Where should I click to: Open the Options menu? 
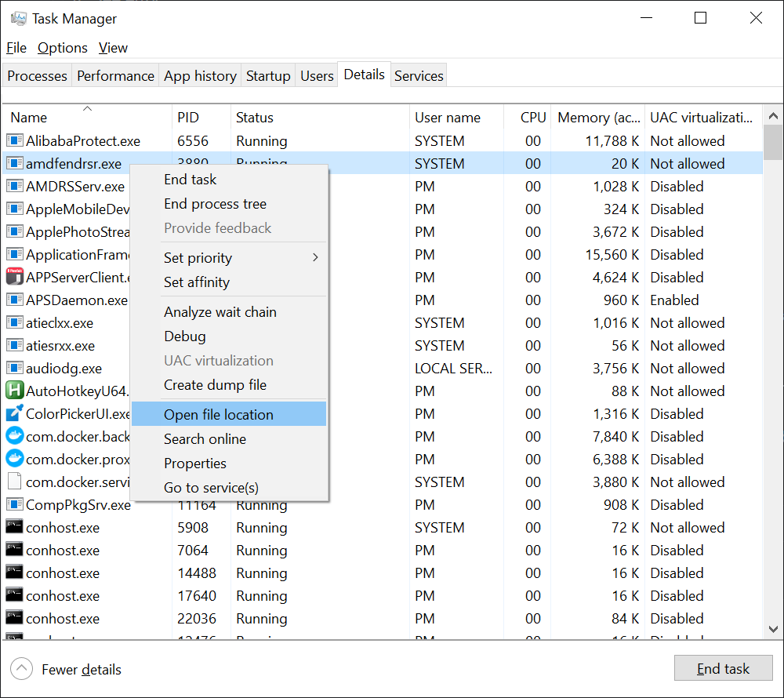coord(62,48)
